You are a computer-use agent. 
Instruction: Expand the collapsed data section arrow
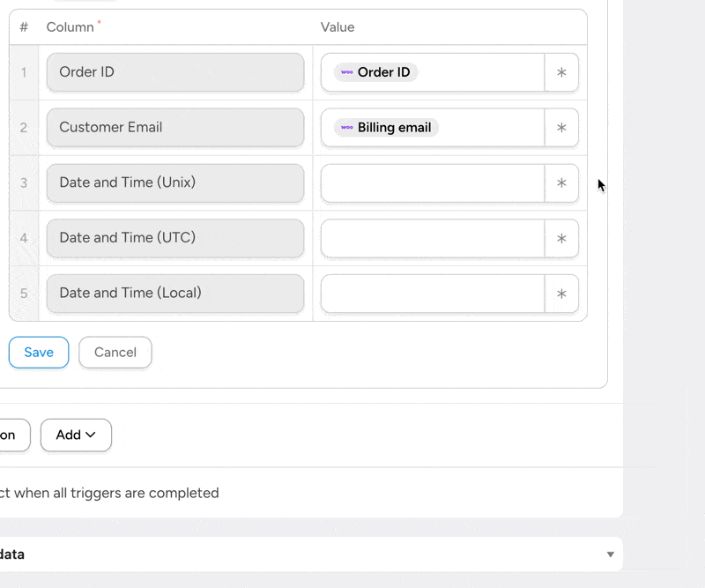[610, 555]
